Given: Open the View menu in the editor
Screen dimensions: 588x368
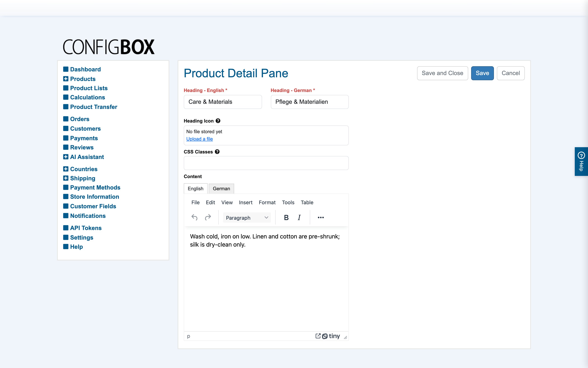Looking at the screenshot, I should 227,202.
